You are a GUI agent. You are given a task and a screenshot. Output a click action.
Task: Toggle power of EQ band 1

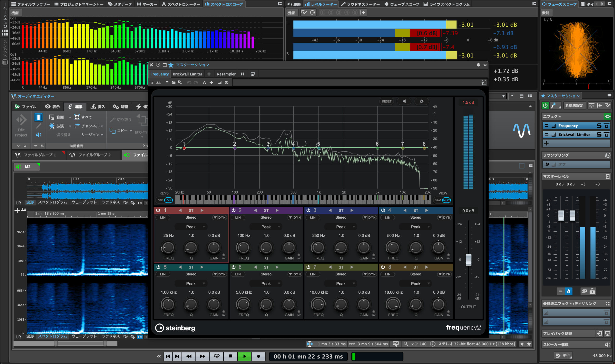[158, 210]
